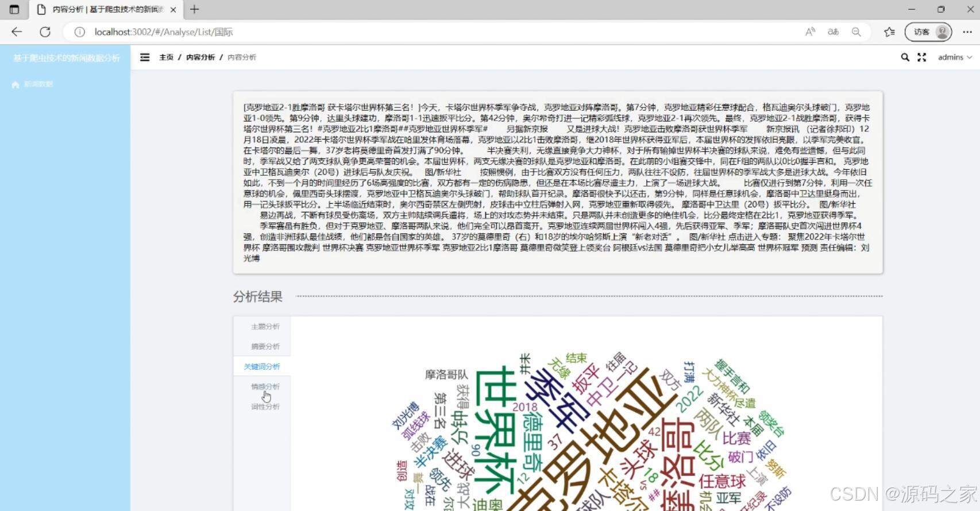980x511 pixels.
Task: Click word 比分 in word cloud
Action: (708, 456)
